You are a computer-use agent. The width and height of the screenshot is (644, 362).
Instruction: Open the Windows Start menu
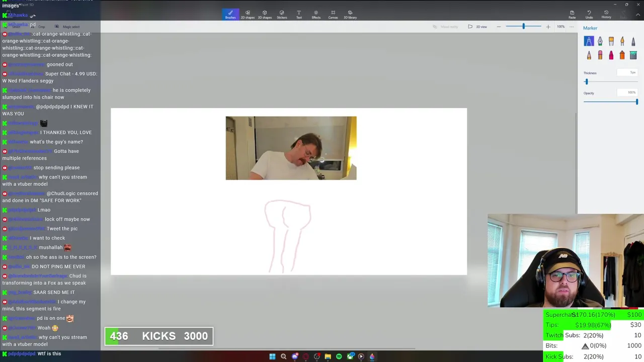coord(272,356)
